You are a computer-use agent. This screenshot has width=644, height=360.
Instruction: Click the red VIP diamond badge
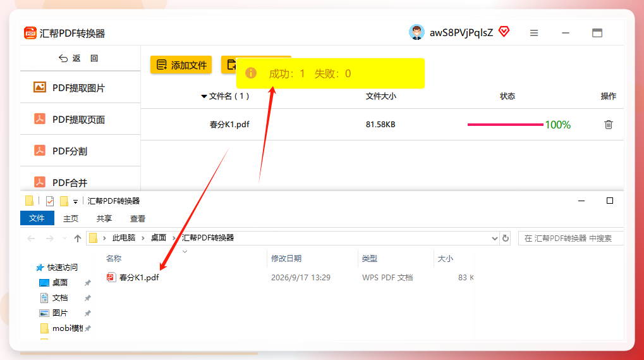(504, 31)
